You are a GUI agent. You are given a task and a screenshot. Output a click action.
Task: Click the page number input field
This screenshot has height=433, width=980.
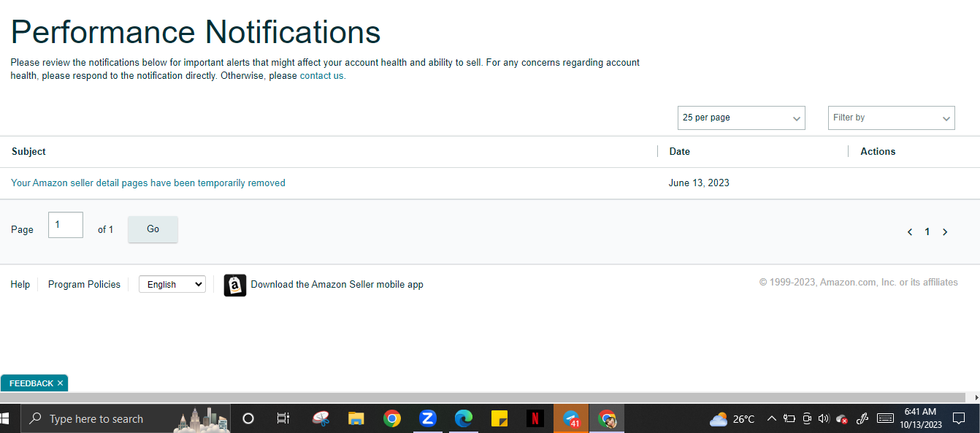click(x=66, y=225)
